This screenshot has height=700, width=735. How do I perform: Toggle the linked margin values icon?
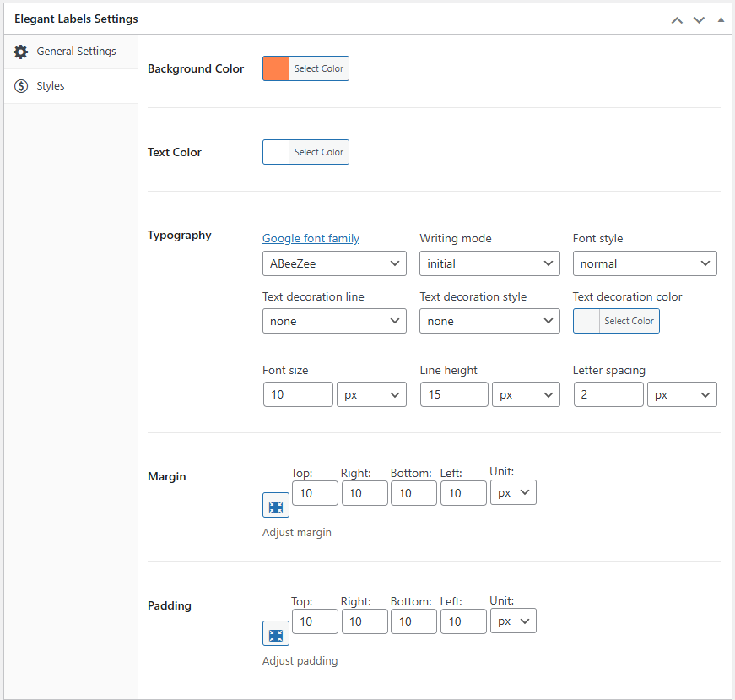click(276, 505)
